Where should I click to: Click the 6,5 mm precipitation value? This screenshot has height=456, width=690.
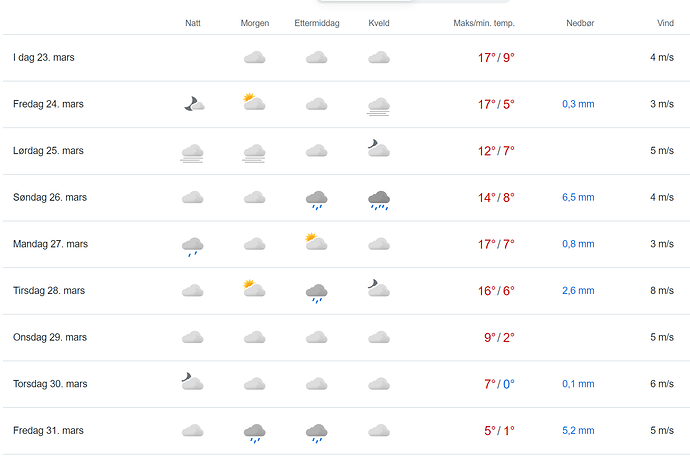[x=578, y=197]
